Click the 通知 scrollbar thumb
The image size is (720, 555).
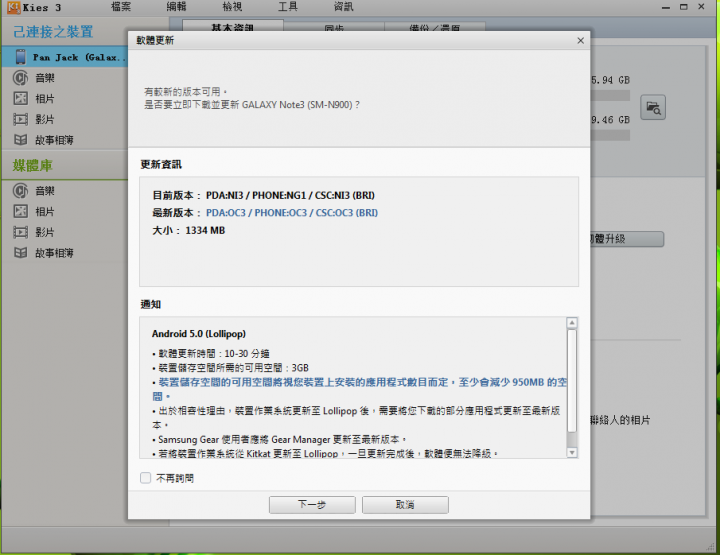coord(572,381)
